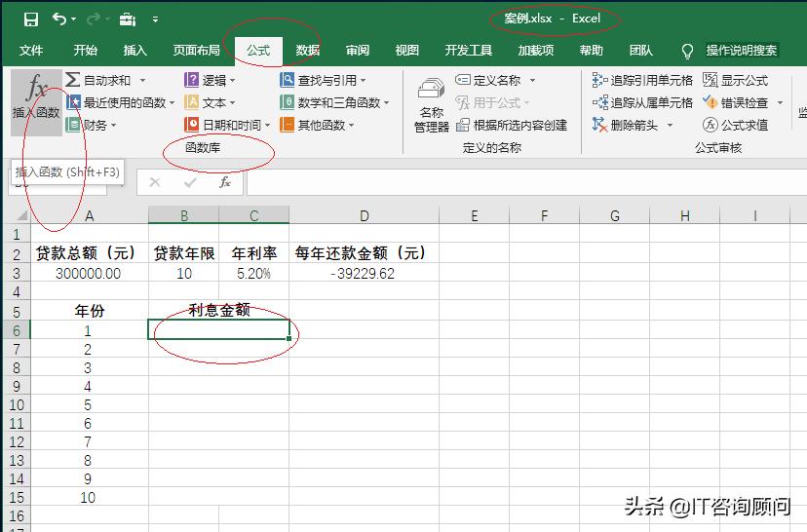Screen dimensions: 807x532
Task: Click the 自动求和 sigma icon
Action: pyautogui.click(x=72, y=80)
